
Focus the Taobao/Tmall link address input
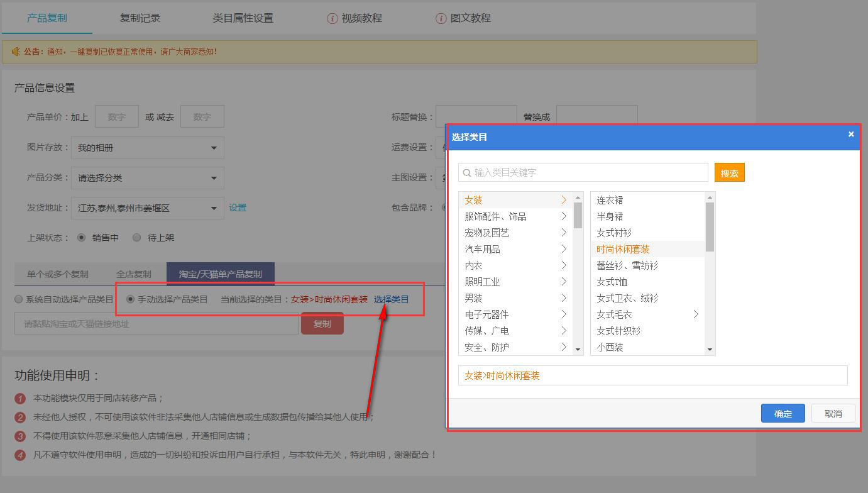click(x=157, y=324)
